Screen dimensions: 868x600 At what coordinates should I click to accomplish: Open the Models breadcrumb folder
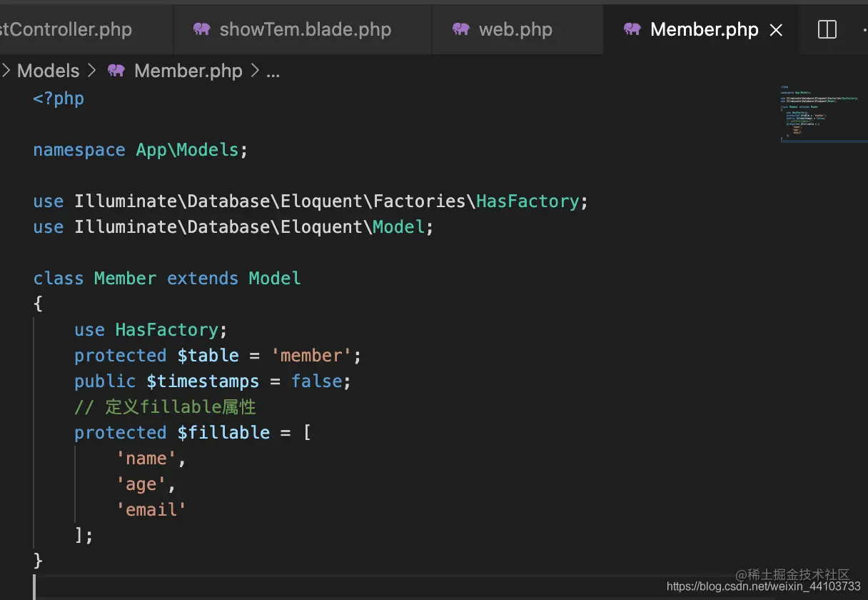[x=48, y=71]
